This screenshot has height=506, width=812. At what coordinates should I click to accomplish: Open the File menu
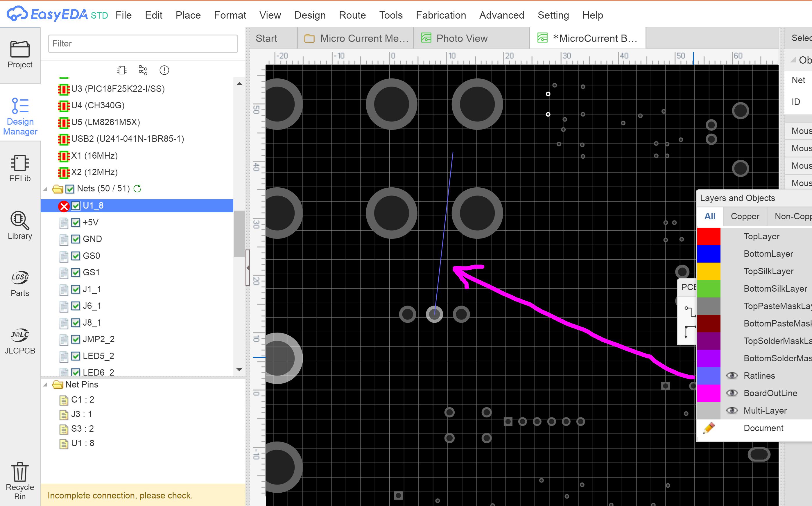click(x=123, y=15)
